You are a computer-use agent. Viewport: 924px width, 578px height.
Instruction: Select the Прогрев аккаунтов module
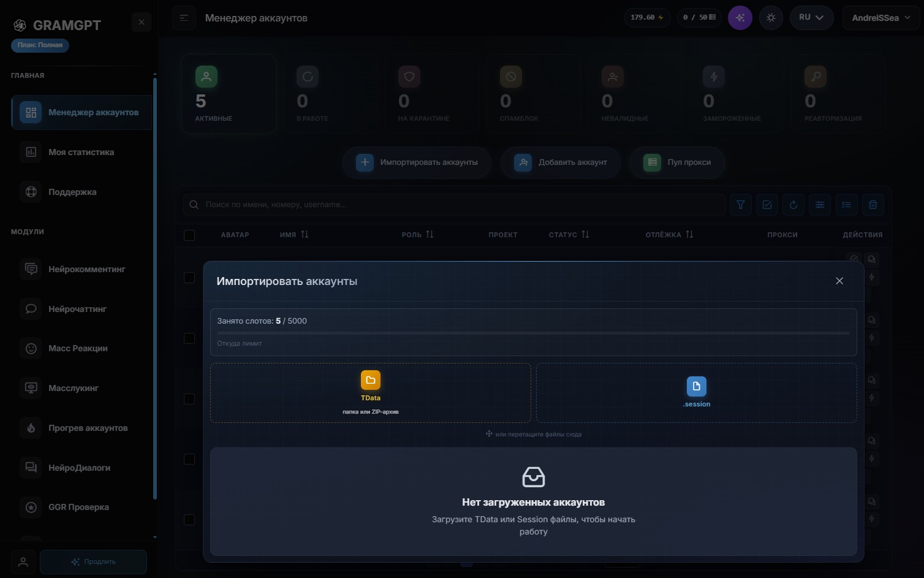(81, 428)
